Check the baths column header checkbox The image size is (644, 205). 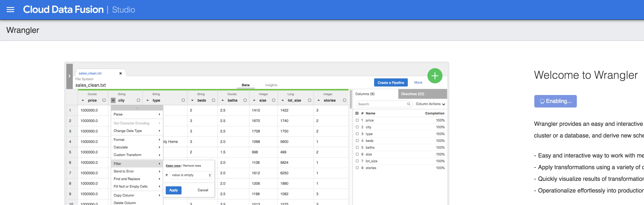coord(245,100)
